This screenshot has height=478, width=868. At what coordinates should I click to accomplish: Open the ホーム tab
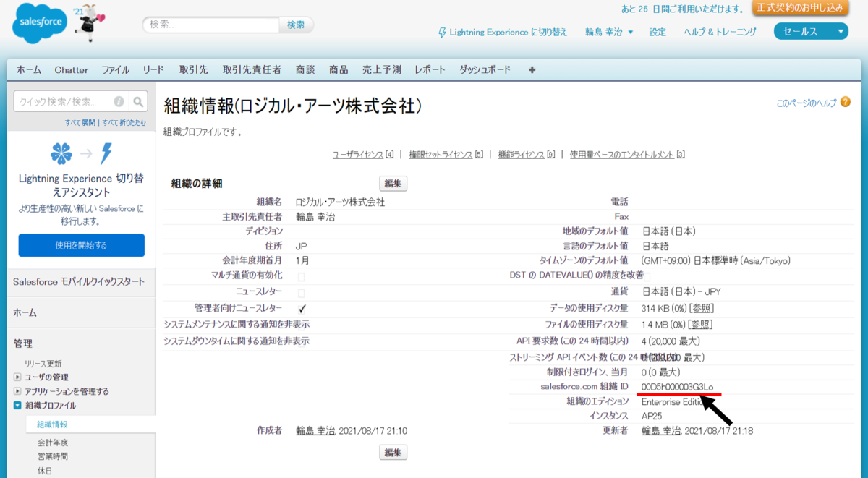coord(29,69)
